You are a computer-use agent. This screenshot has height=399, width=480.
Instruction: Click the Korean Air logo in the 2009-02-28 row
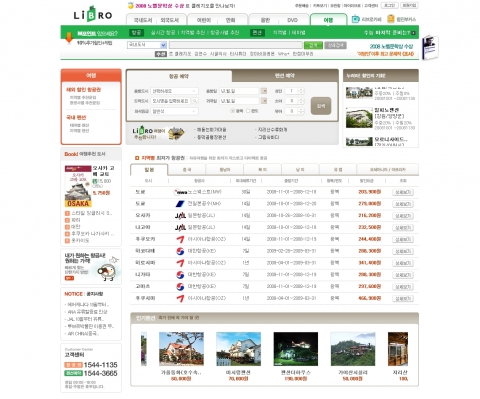[x=180, y=251]
